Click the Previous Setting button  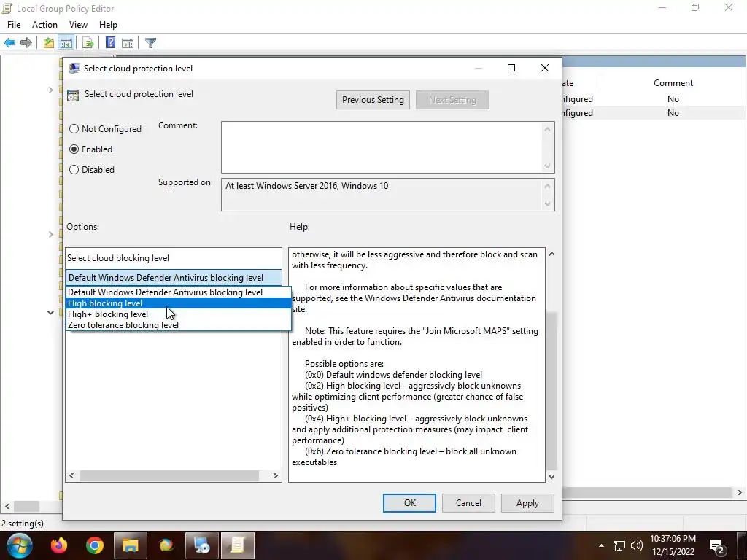point(373,100)
